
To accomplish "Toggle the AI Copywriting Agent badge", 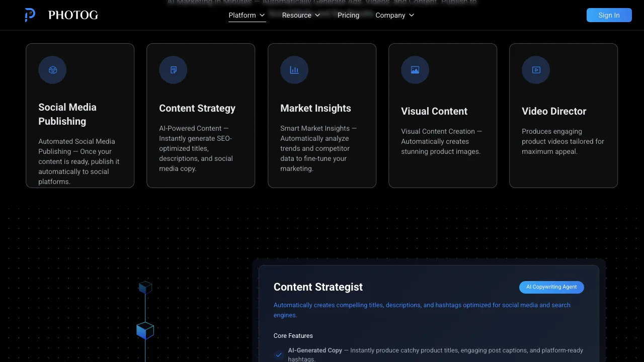I will [x=551, y=287].
